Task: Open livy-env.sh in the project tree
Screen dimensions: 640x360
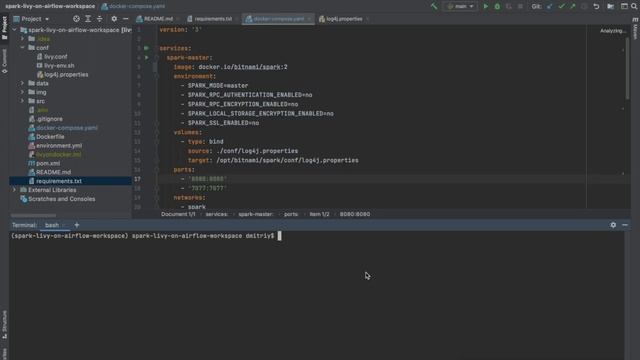Action: 59,66
